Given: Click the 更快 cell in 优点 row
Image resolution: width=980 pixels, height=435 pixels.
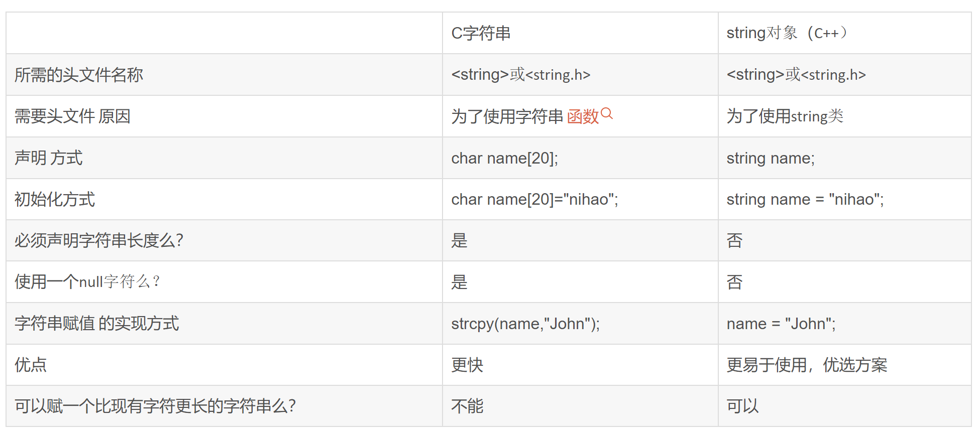Looking at the screenshot, I should click(x=467, y=365).
